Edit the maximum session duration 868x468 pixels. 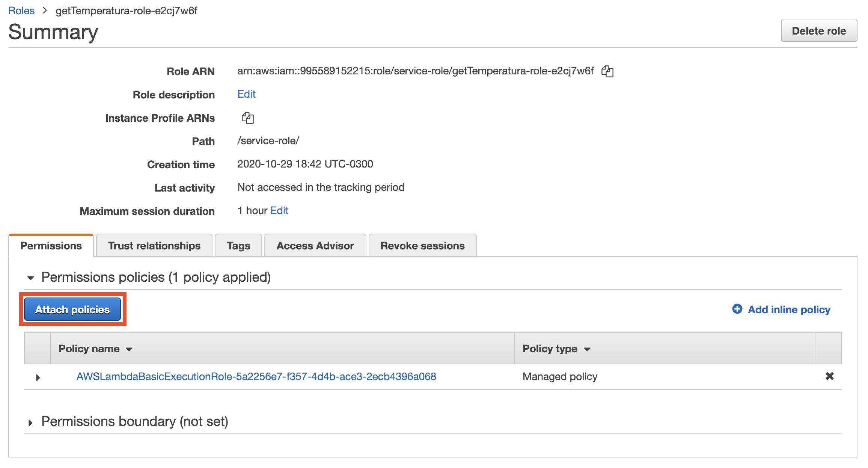[x=279, y=210]
